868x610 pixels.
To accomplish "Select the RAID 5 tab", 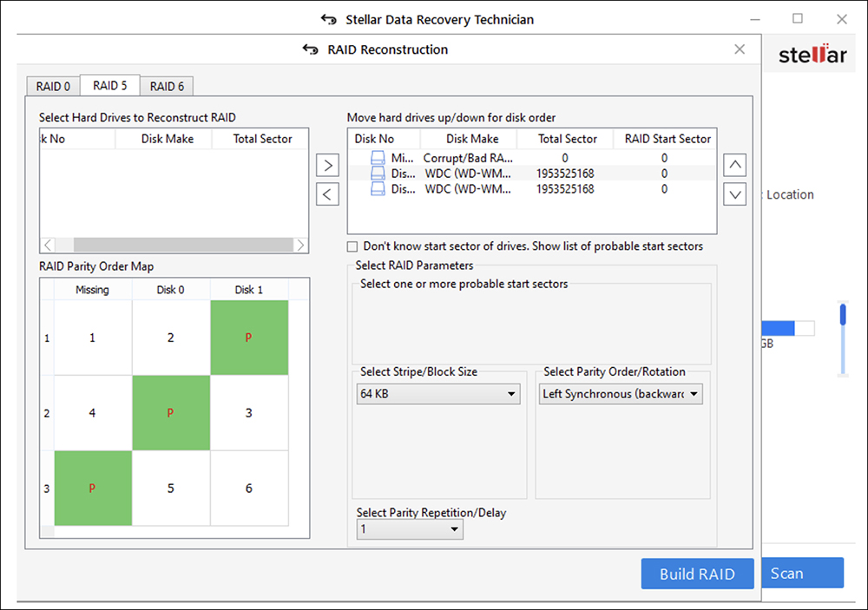I will 109,86.
